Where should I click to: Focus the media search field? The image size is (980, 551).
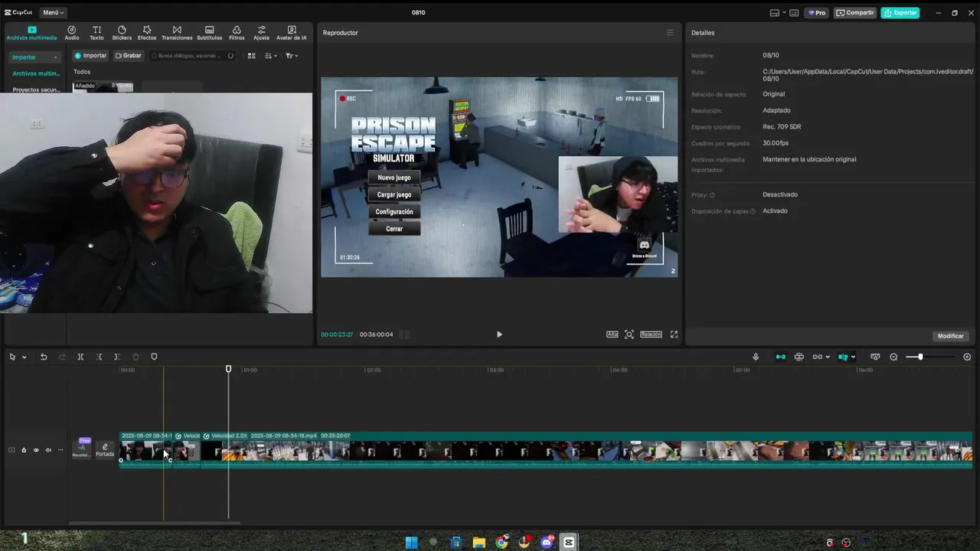[193, 56]
